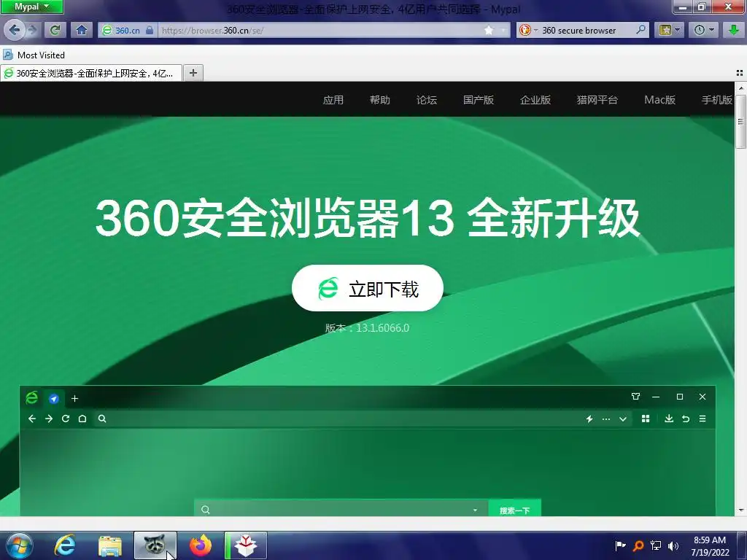Open the 帮助 navigation link
Screen dimensions: 747x560
tap(379, 100)
